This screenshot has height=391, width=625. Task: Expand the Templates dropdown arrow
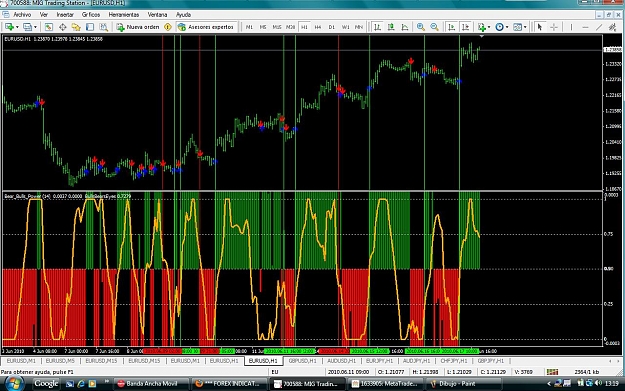tap(525, 27)
